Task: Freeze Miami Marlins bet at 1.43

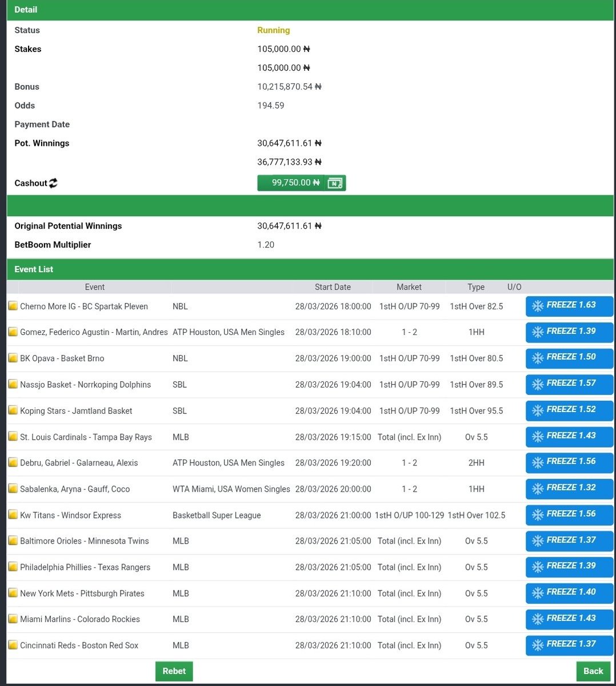Action: [569, 619]
